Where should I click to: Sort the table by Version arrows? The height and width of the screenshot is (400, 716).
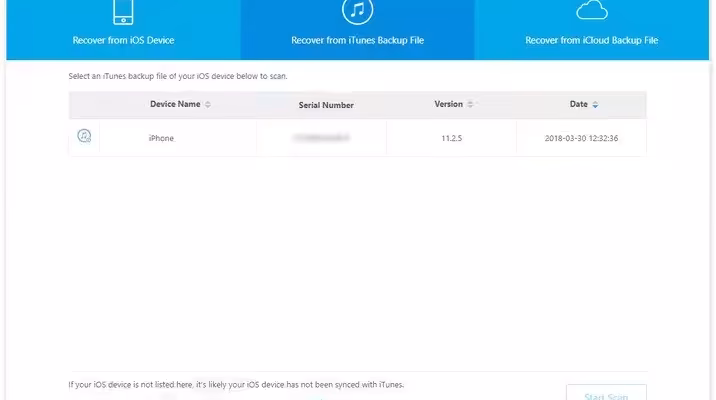tap(470, 105)
